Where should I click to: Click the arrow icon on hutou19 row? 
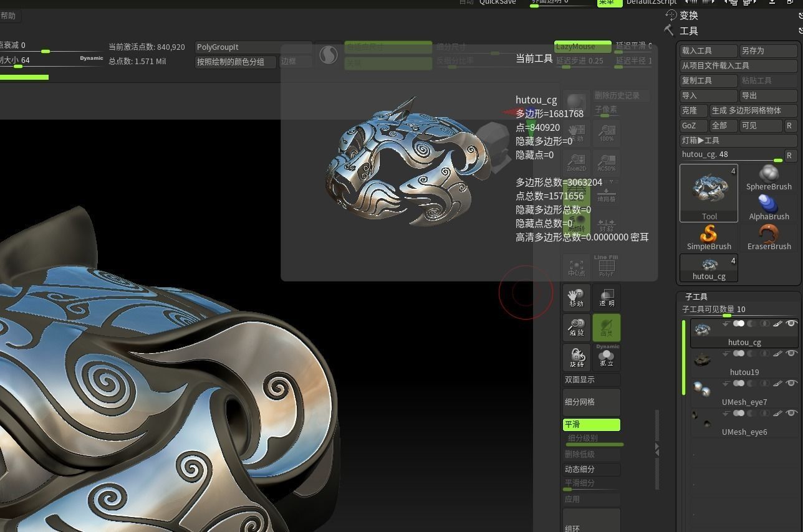(726, 353)
